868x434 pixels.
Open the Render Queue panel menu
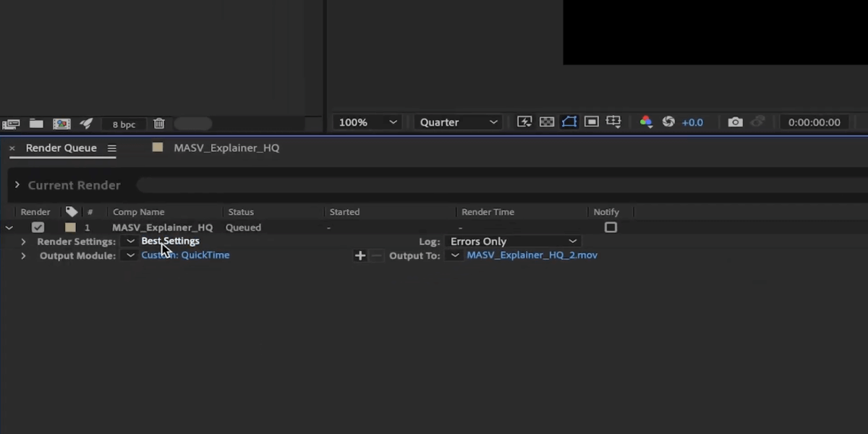(111, 148)
